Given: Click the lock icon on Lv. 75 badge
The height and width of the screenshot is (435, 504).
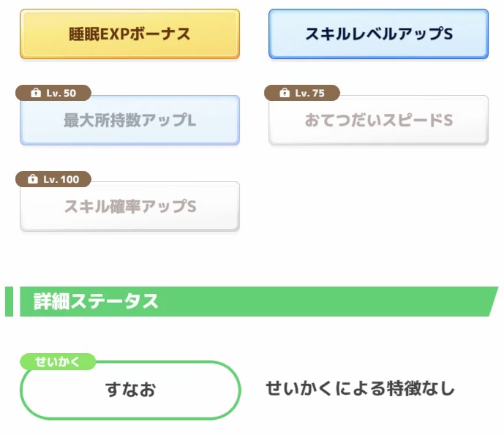Looking at the screenshot, I should tap(285, 93).
